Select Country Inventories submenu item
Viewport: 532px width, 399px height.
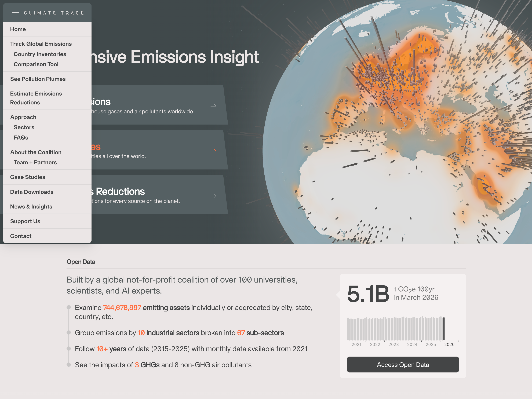tap(40, 54)
